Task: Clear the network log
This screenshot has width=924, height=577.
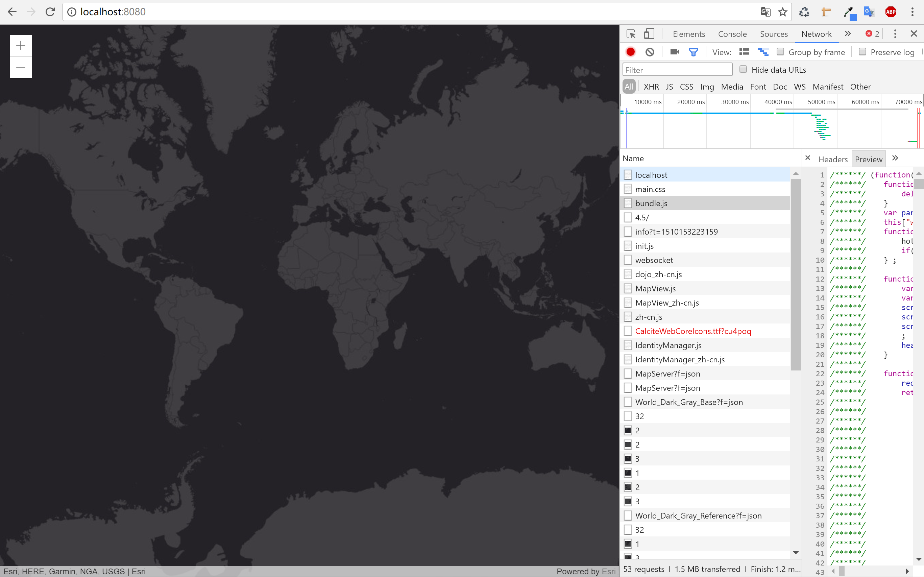Action: (650, 52)
